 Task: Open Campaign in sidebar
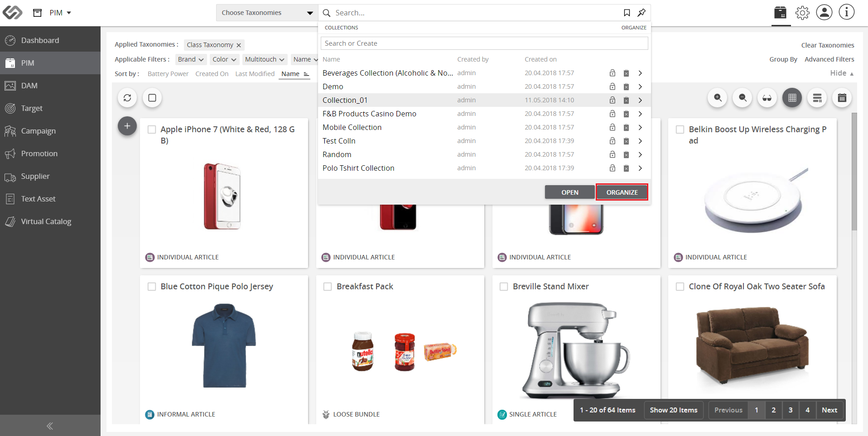pos(50,131)
